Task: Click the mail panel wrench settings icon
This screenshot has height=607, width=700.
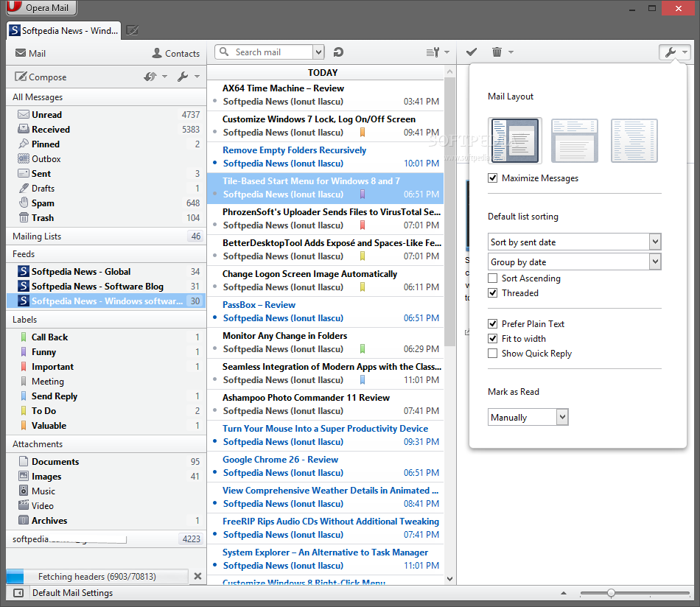Action: coord(182,77)
